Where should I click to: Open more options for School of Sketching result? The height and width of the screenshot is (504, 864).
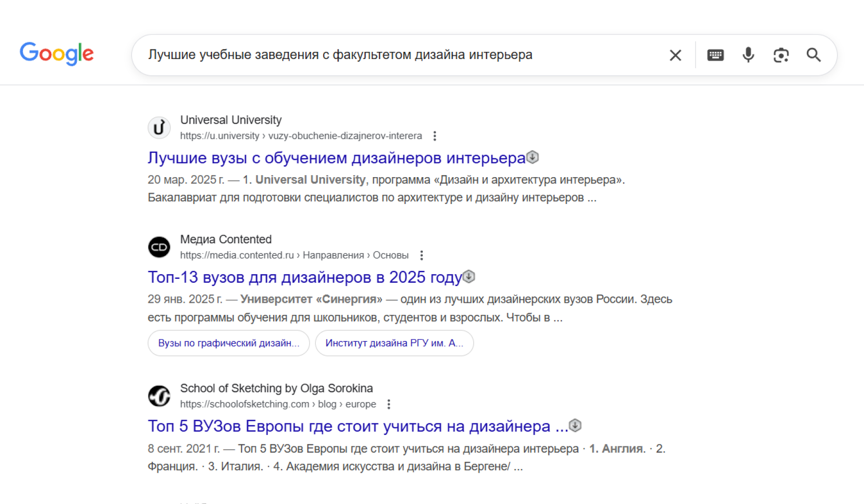389,404
